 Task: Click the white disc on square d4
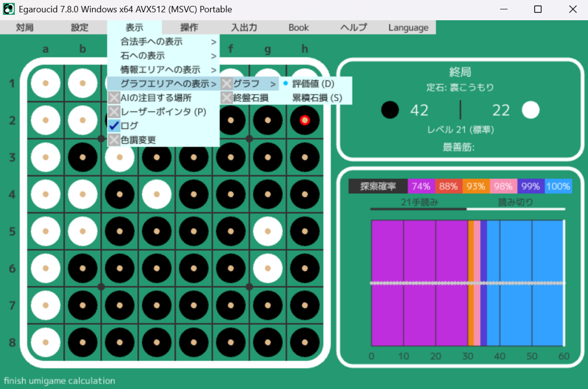(x=156, y=194)
